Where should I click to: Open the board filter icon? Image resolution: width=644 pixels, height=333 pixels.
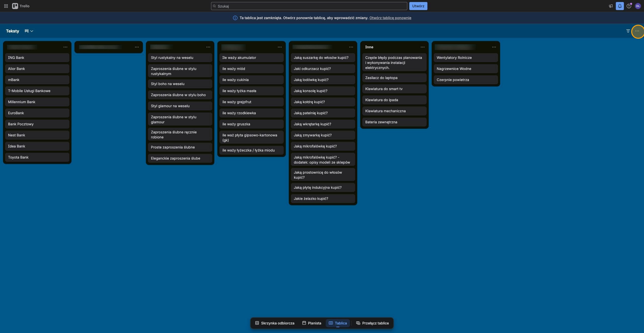pyautogui.click(x=628, y=31)
